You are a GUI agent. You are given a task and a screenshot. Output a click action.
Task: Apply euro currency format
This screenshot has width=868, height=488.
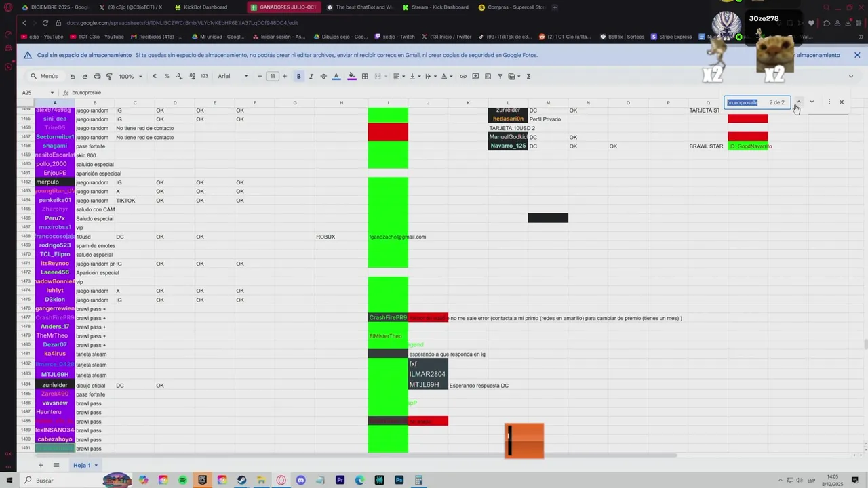tap(155, 77)
